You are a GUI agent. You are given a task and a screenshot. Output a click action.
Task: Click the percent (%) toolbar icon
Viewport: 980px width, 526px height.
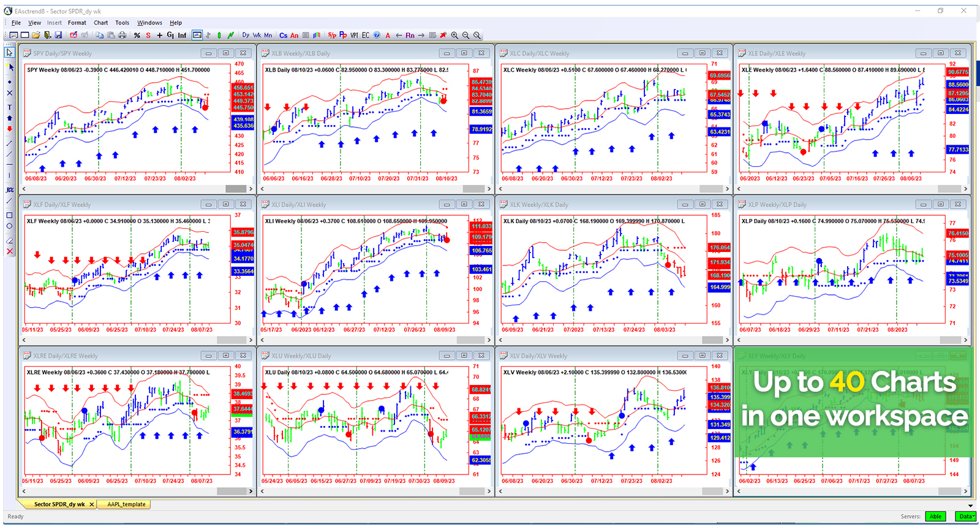coord(137,35)
